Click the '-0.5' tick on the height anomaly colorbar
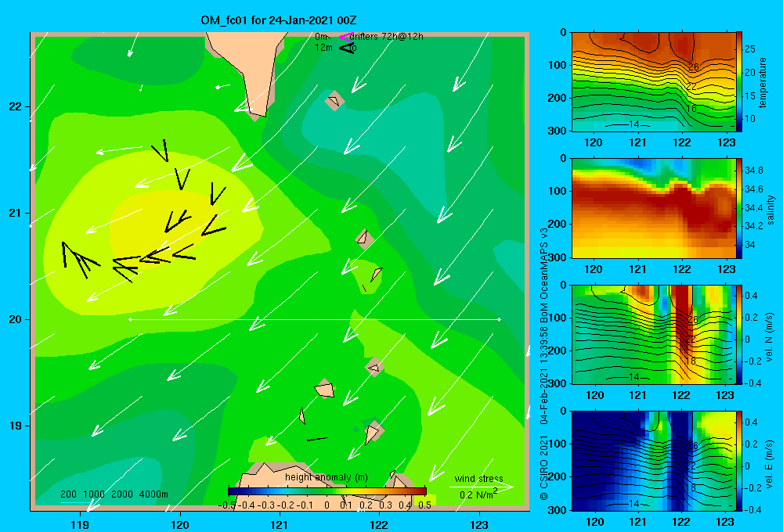This screenshot has height=532, width=783. pyautogui.click(x=227, y=505)
